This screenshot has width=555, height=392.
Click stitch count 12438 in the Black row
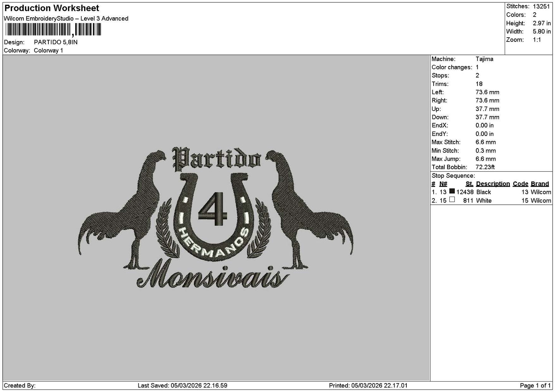point(465,192)
